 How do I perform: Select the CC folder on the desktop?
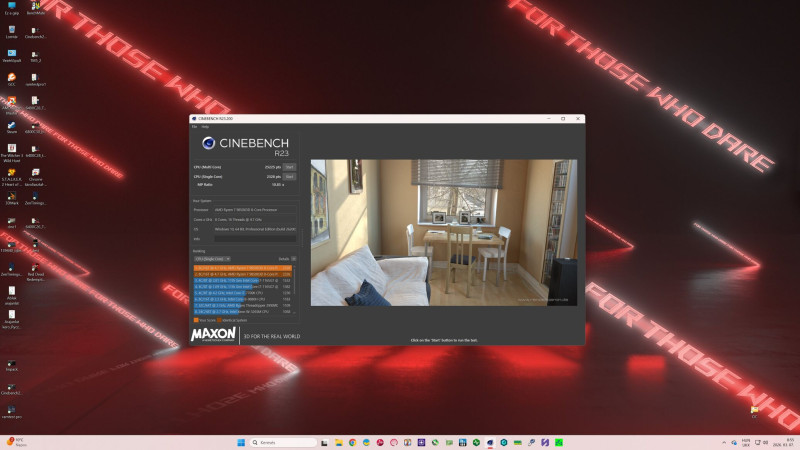click(x=754, y=412)
